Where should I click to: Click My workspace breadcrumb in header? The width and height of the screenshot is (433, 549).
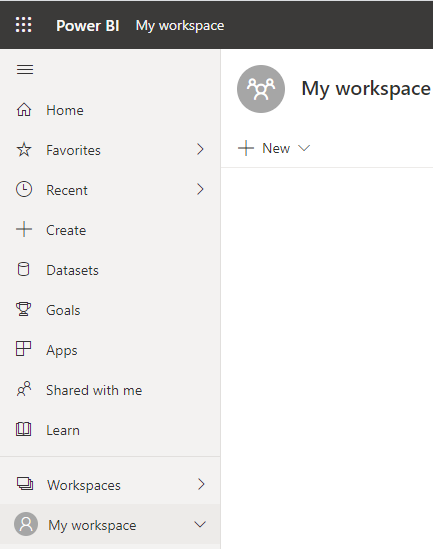(x=180, y=26)
